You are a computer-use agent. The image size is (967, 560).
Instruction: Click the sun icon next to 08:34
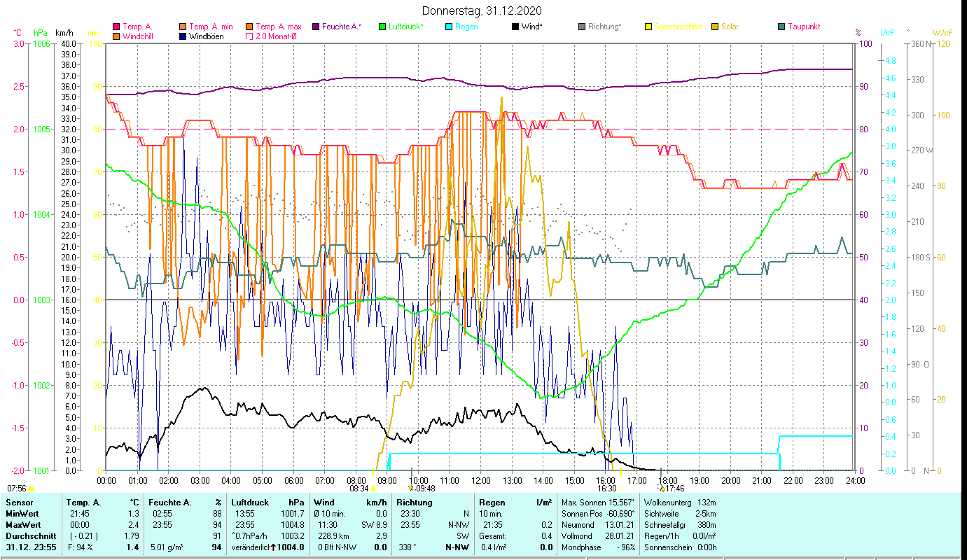click(x=373, y=489)
